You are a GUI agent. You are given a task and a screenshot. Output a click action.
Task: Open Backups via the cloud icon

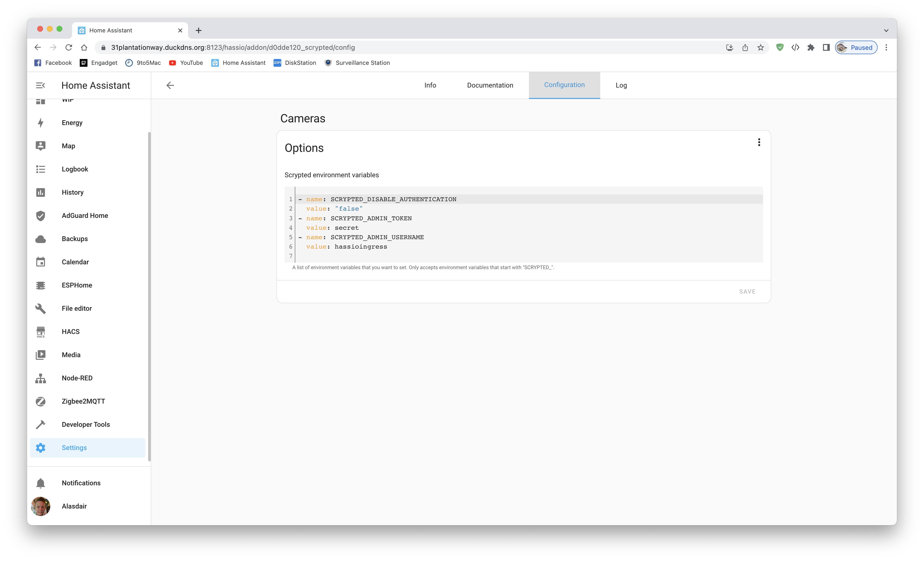(x=41, y=239)
